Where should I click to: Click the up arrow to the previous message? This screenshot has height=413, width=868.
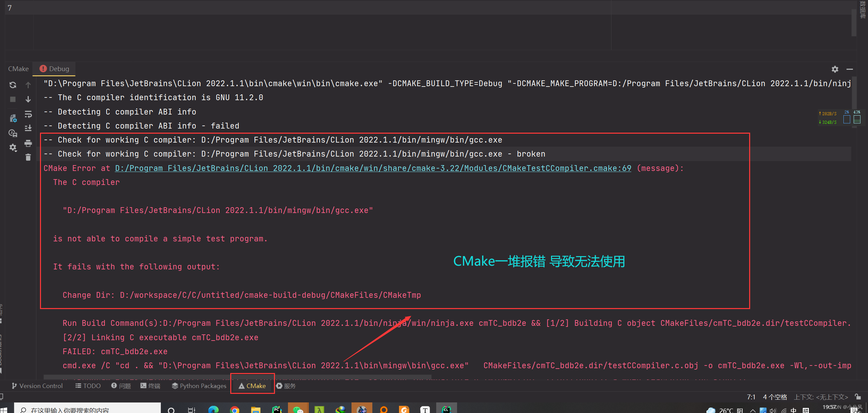[x=28, y=85]
